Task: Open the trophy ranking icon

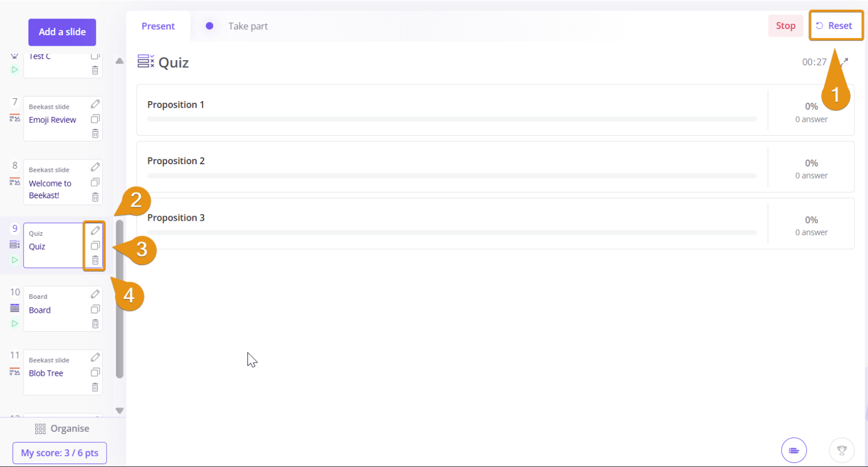Action: pos(841,450)
